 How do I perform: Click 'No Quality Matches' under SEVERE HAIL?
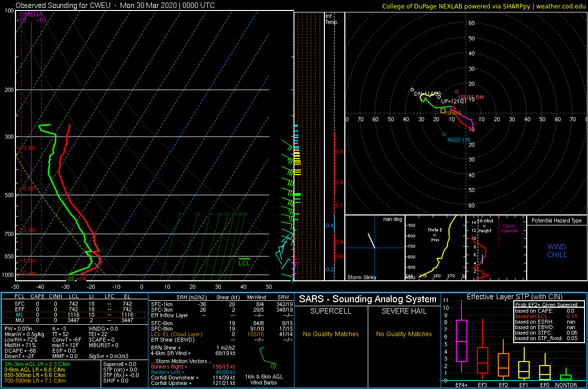point(404,334)
